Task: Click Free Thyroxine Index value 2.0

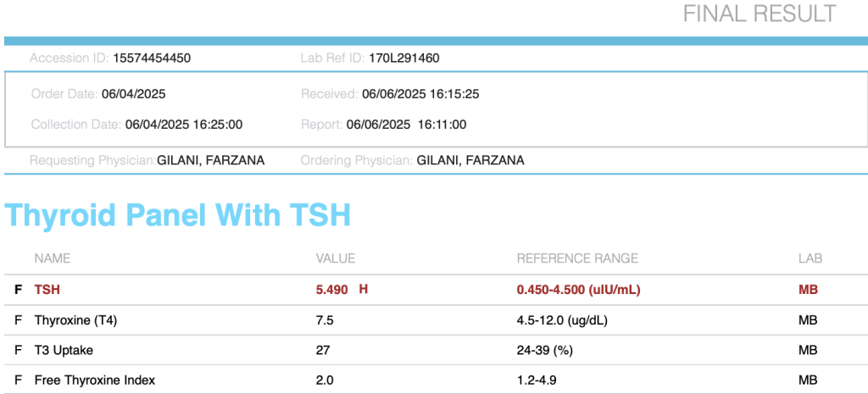Action: click(x=325, y=380)
